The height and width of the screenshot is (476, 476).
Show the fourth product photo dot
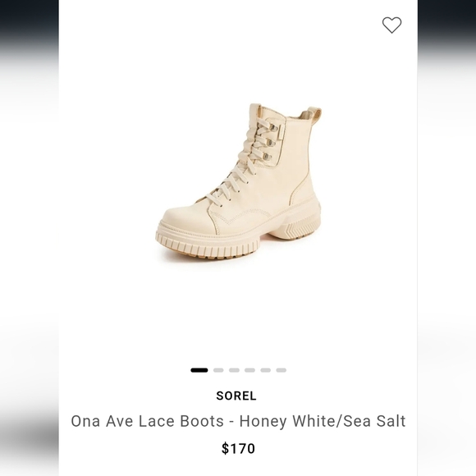(x=249, y=370)
